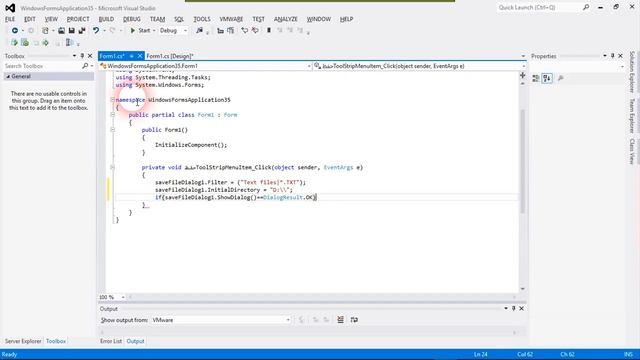640x360 pixels.
Task: Open the VMWARE menu
Action: 231,19
